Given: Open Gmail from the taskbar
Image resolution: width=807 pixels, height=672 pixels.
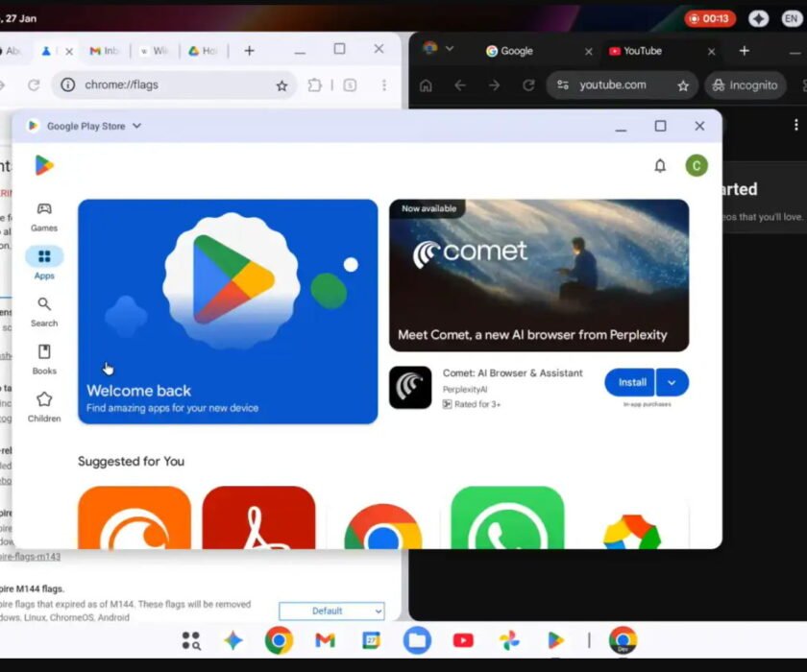Looking at the screenshot, I should coord(324,639).
